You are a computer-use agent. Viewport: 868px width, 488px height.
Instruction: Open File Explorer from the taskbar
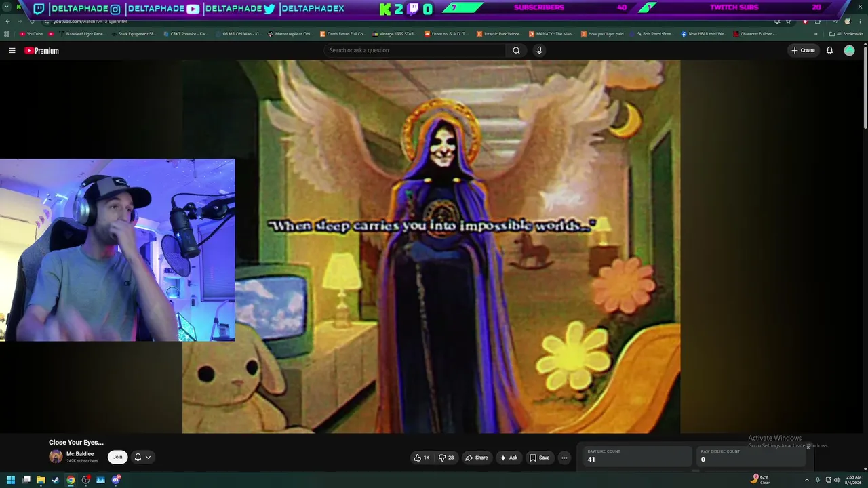pos(41,480)
